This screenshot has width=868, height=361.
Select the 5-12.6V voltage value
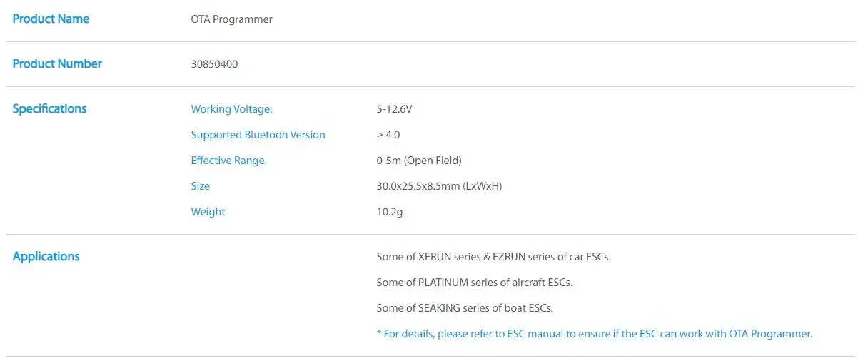pyautogui.click(x=394, y=109)
